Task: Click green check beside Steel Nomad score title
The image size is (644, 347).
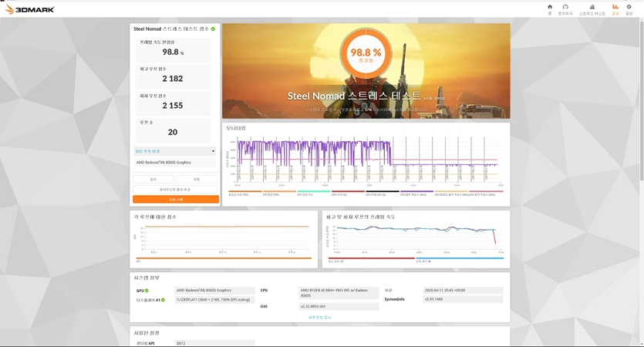Action: 213,29
